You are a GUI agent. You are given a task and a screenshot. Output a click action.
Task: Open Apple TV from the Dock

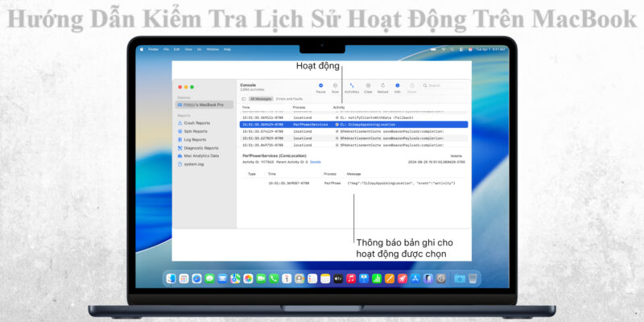338,279
